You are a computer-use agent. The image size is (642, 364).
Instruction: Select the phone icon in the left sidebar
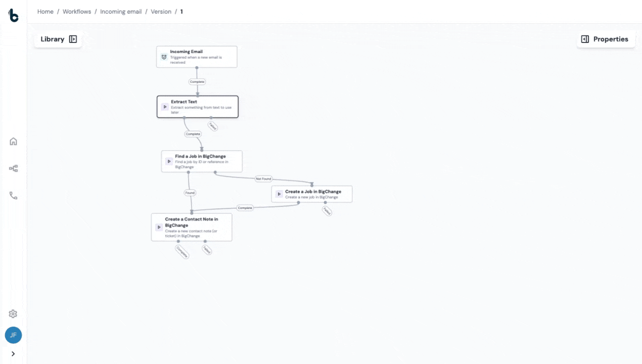(13, 196)
